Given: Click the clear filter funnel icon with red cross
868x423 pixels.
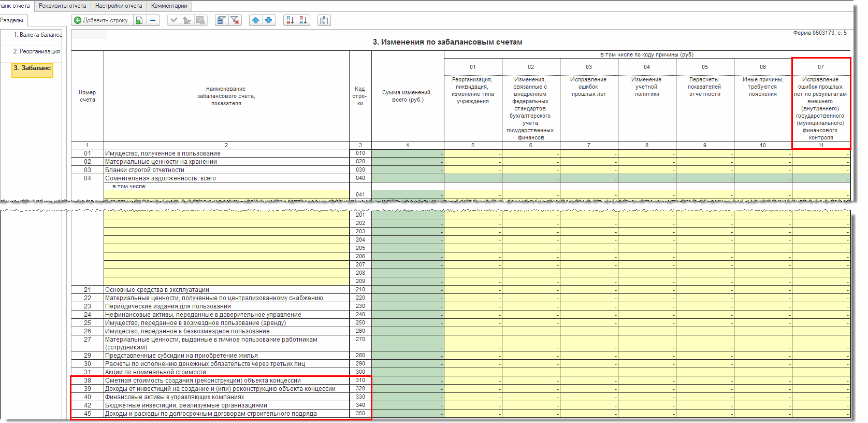Looking at the screenshot, I should pos(235,20).
